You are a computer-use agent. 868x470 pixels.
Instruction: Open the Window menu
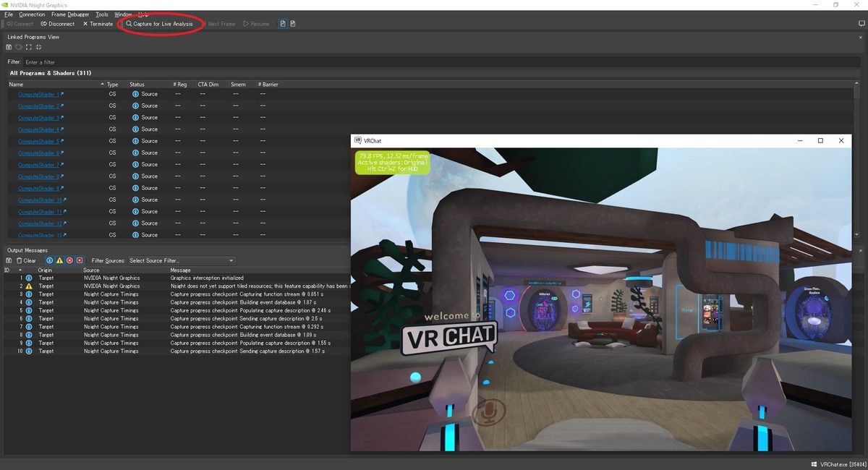123,14
